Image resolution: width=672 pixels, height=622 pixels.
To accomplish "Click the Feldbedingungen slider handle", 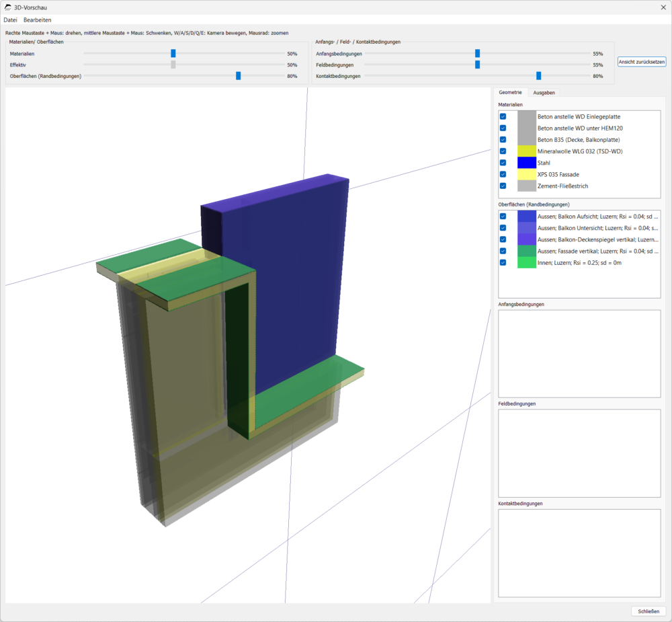I will pyautogui.click(x=477, y=65).
